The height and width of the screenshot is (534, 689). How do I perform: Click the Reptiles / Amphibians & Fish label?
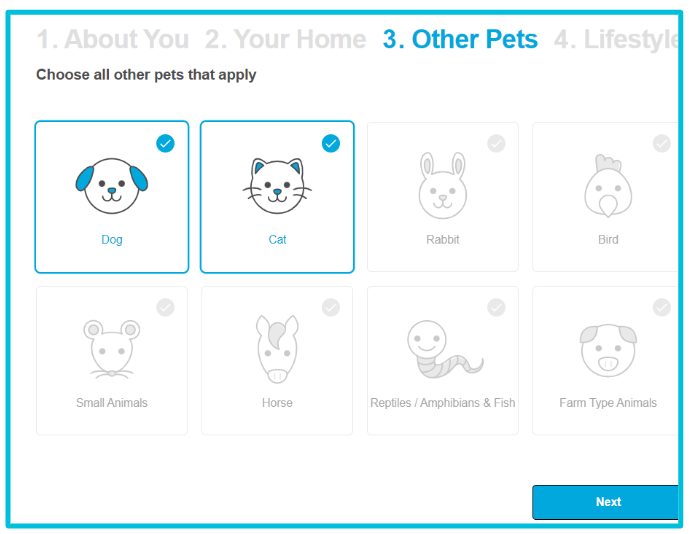click(442, 403)
